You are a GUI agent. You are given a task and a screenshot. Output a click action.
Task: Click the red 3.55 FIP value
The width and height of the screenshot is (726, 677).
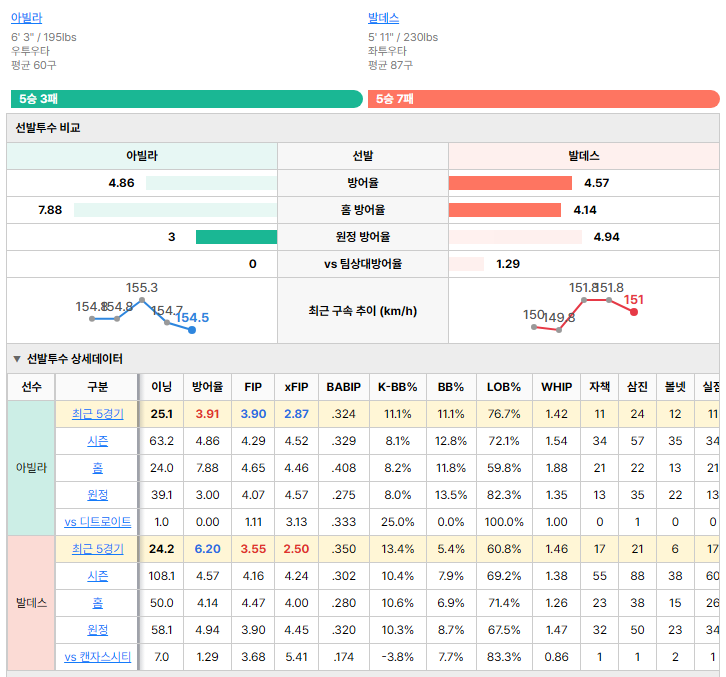(x=253, y=549)
